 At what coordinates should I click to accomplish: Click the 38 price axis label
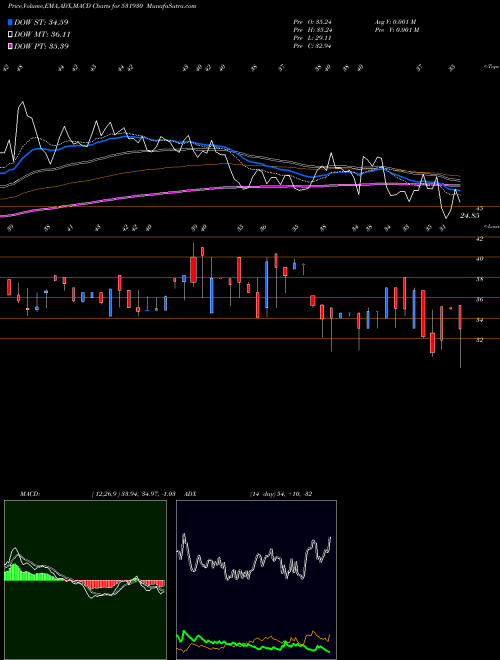tap(479, 279)
